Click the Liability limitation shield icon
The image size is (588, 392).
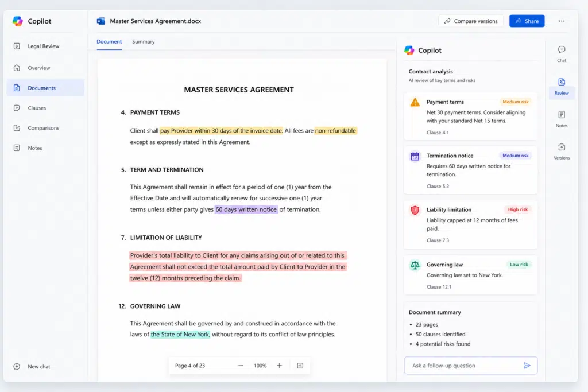pyautogui.click(x=415, y=210)
